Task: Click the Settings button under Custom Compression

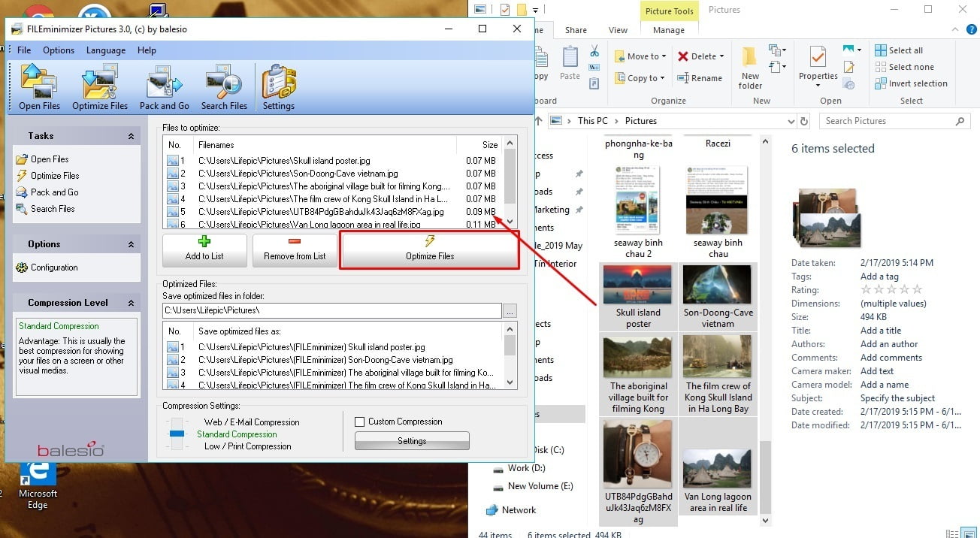Action: pyautogui.click(x=412, y=441)
